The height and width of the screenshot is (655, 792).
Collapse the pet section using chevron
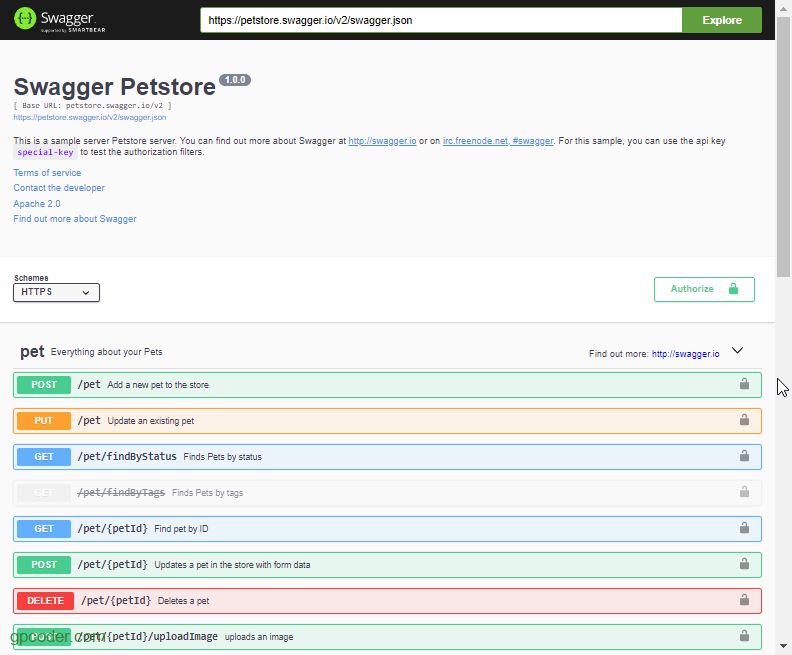pyautogui.click(x=738, y=351)
